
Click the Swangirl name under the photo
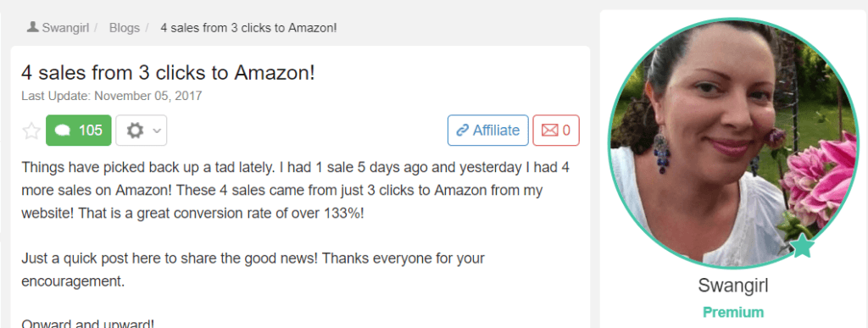(x=733, y=286)
